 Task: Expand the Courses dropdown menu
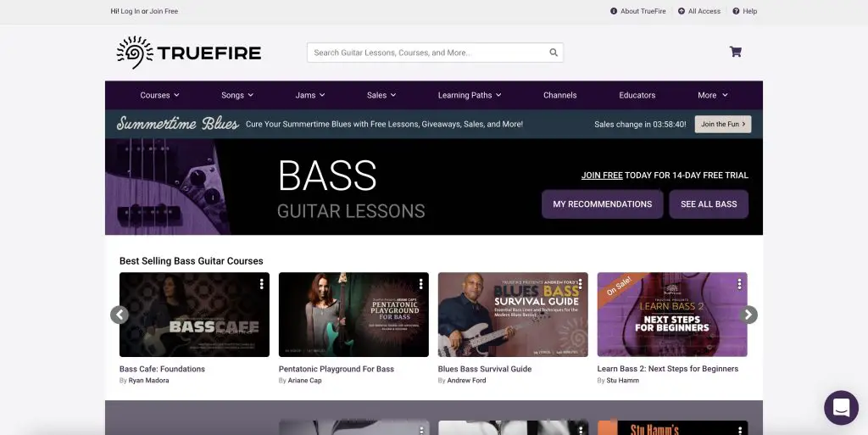(159, 95)
